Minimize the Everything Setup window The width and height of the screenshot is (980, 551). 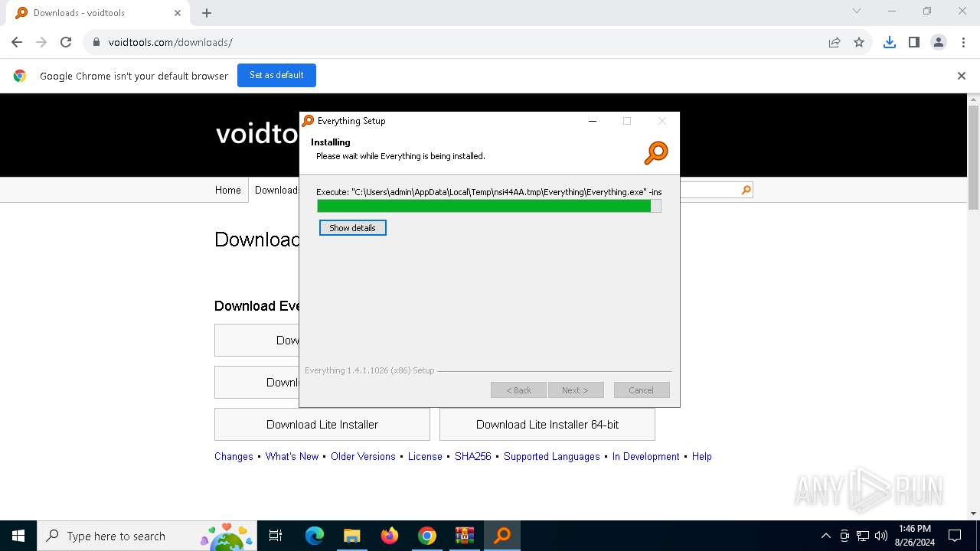click(x=593, y=121)
